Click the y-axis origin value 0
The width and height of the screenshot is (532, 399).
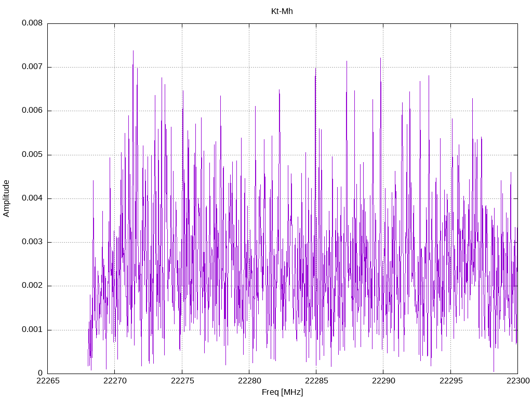(x=41, y=373)
